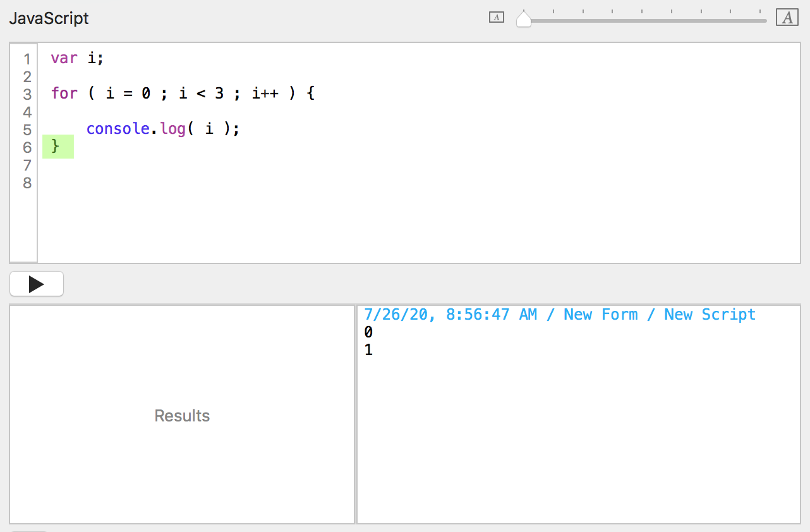The height and width of the screenshot is (532, 810).
Task: Click line number 3 in the gutter
Action: point(27,95)
